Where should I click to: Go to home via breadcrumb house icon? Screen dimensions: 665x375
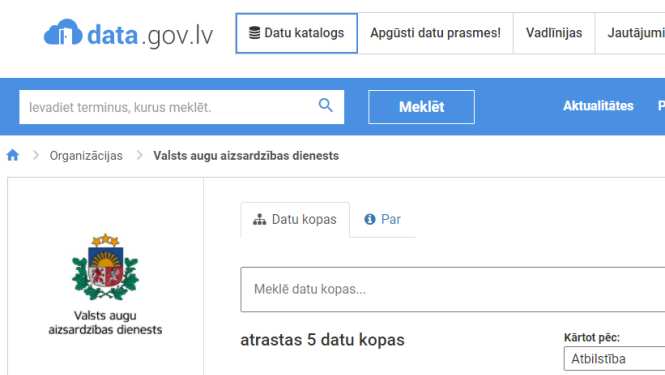coord(13,155)
